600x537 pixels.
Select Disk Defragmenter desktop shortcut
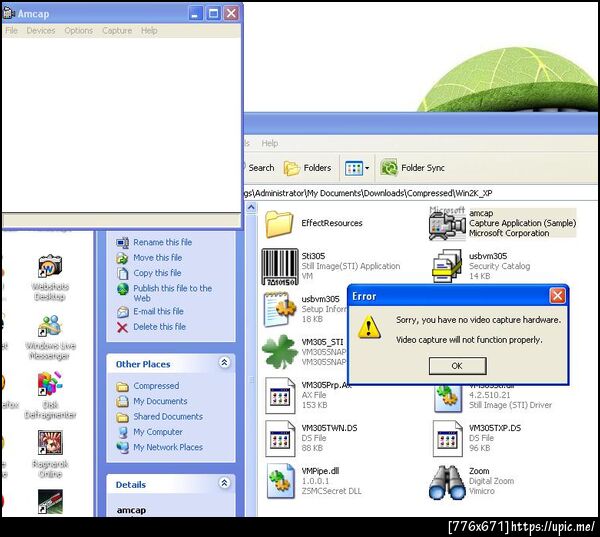tap(50, 395)
